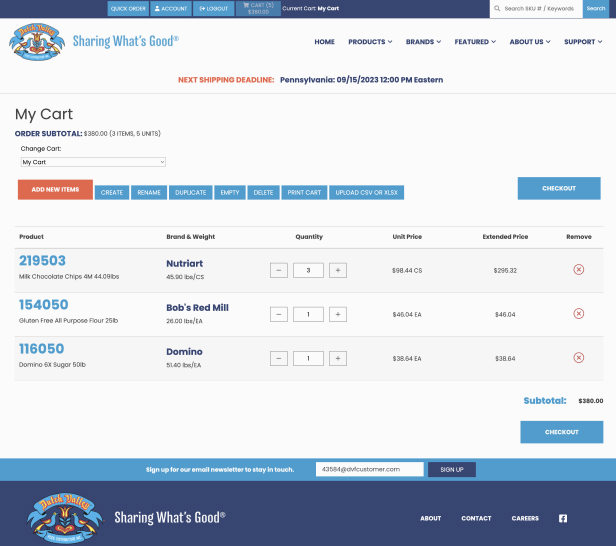The height and width of the screenshot is (546, 616).
Task: Log out of the account
Action: click(x=214, y=8)
